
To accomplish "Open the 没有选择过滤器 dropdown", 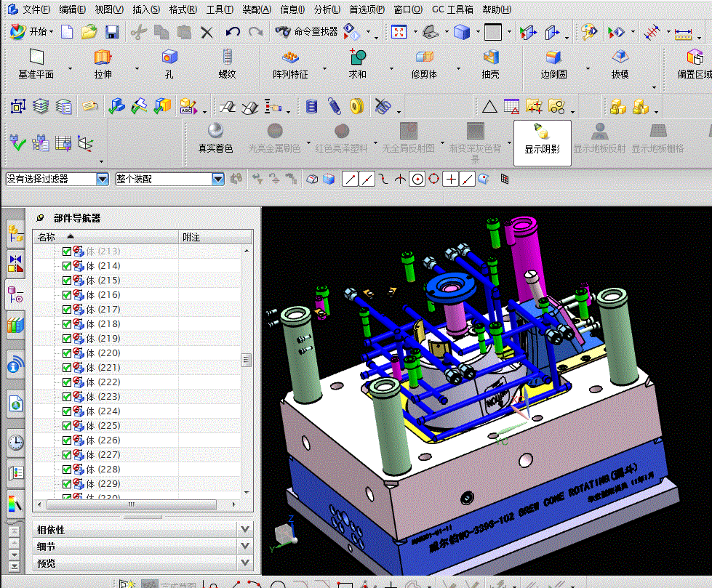I will point(102,179).
